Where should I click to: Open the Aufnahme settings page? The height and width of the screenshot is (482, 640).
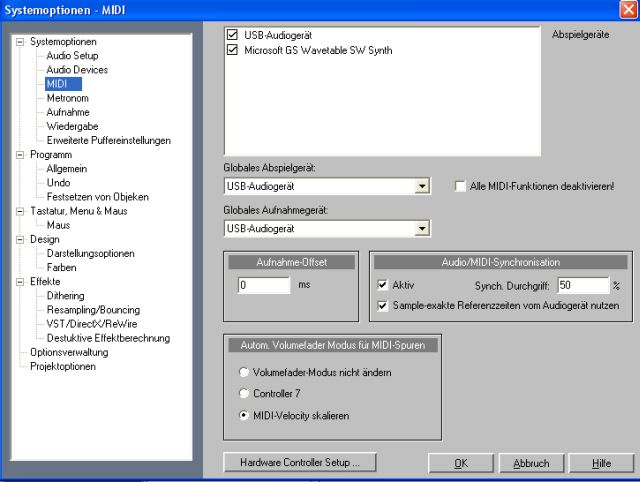[x=68, y=112]
